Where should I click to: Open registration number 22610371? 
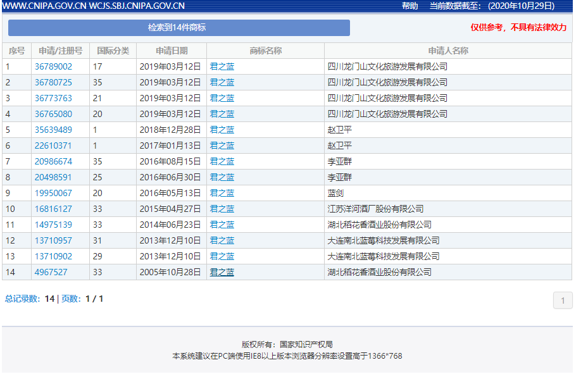coord(53,146)
